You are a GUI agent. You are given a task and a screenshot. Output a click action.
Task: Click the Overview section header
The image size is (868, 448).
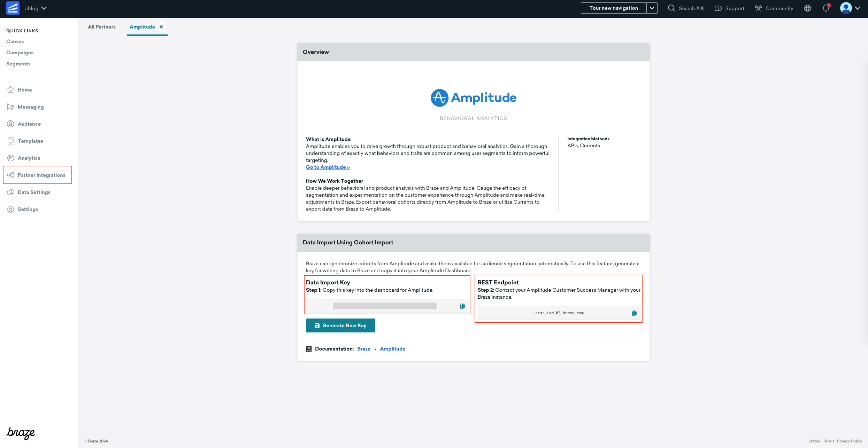[x=473, y=52]
